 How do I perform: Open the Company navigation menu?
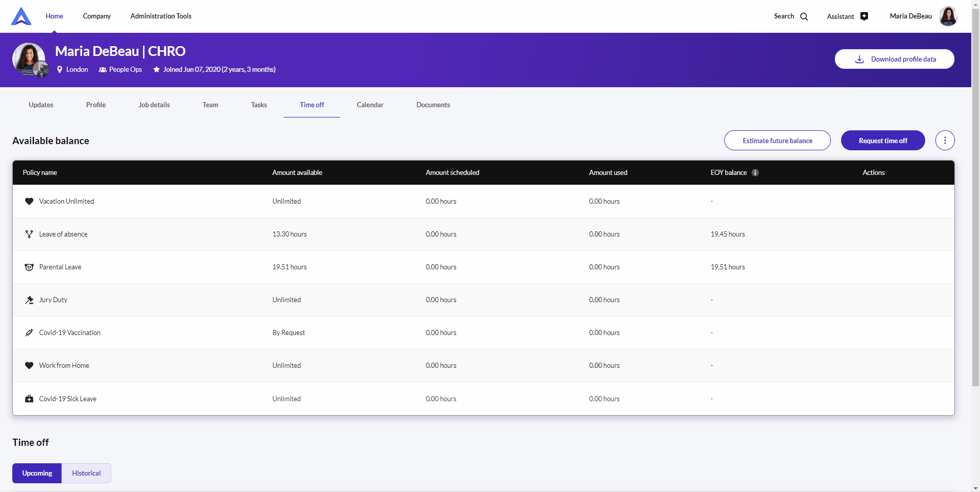[x=97, y=16]
